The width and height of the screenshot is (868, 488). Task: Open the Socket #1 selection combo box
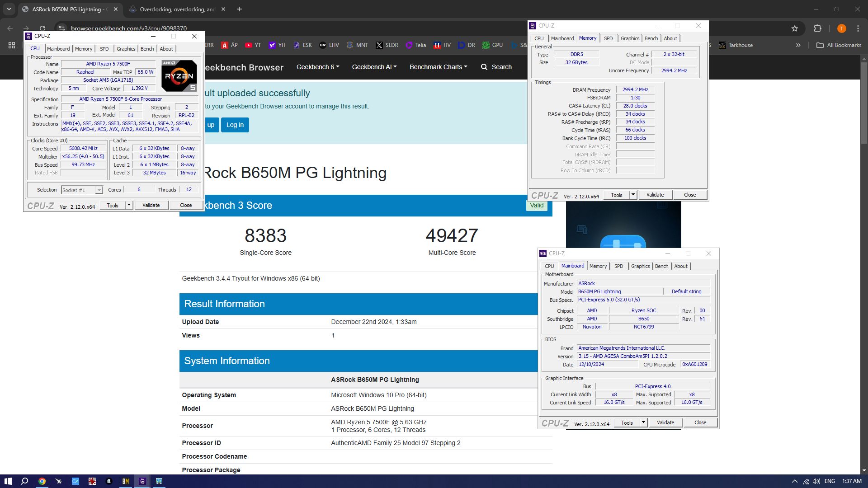82,190
